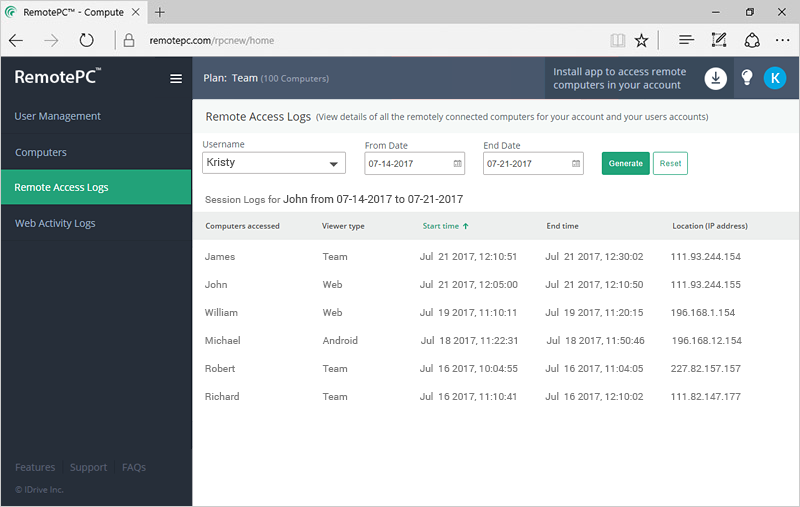
Task: Open the Hub lines icon
Action: [686, 40]
